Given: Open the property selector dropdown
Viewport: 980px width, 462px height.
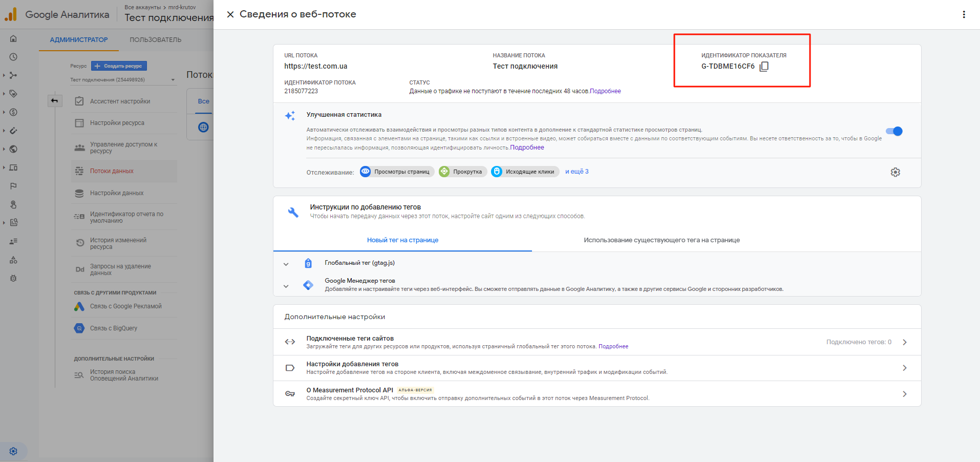Looking at the screenshot, I should tap(123, 80).
